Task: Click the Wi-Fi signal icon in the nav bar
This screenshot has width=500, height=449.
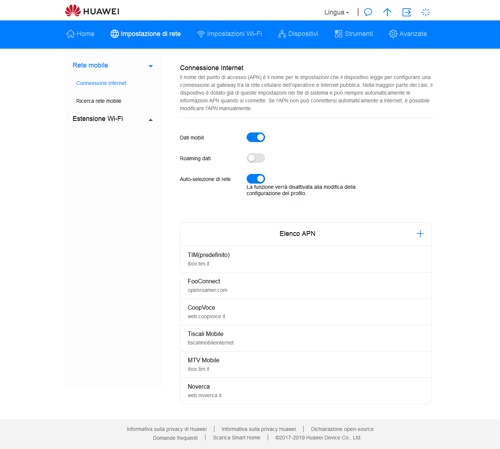Action: coord(201,34)
